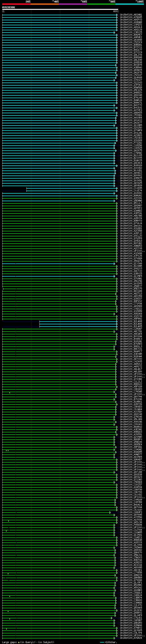Viewport: 146px width, 644px height.
Task: Select hit label UniRef100_B8HK71
Action: 131,103
